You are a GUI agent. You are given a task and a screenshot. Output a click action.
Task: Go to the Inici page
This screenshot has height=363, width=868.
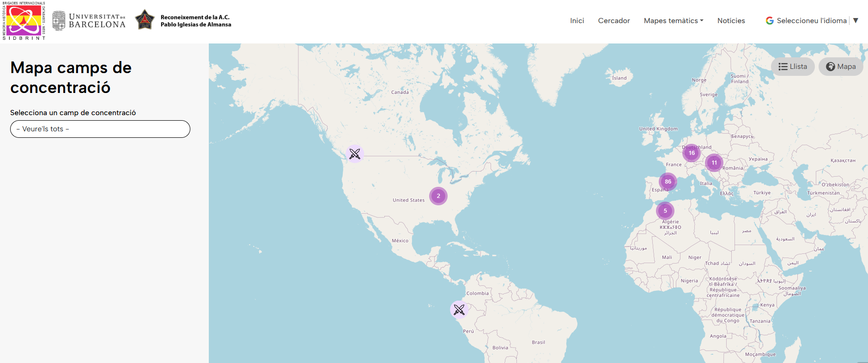click(577, 21)
